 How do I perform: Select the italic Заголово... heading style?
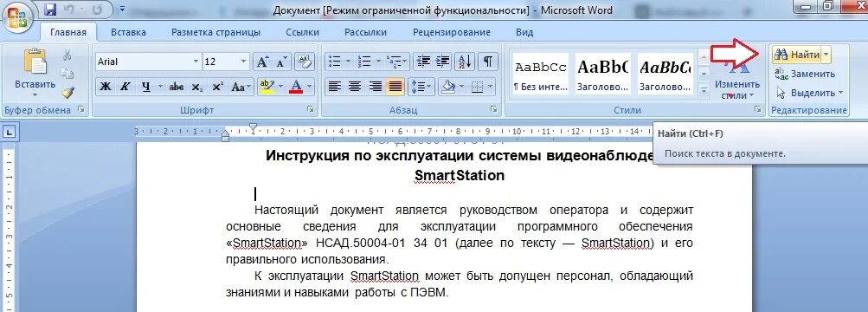pyautogui.click(x=665, y=74)
